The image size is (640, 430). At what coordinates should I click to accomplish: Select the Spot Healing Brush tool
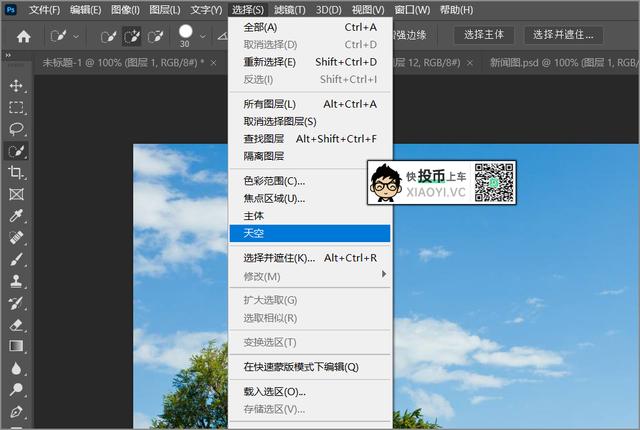pos(16,237)
